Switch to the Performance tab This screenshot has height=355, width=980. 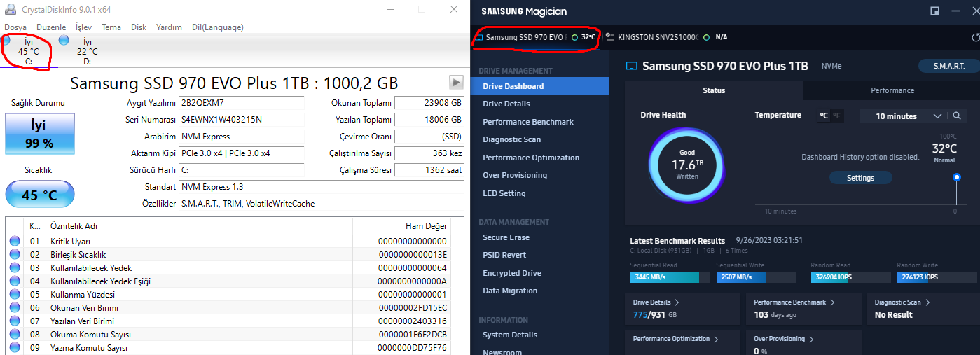[892, 90]
